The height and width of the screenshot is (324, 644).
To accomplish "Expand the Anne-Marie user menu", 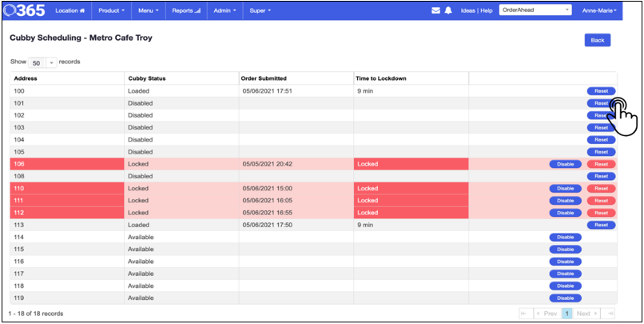I will click(599, 10).
